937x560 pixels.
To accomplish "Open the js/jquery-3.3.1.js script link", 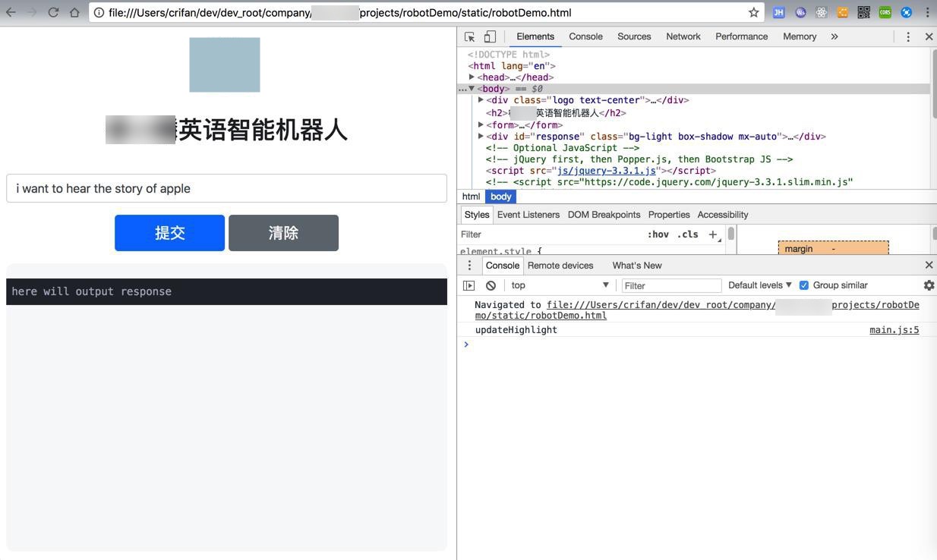I will (x=607, y=171).
